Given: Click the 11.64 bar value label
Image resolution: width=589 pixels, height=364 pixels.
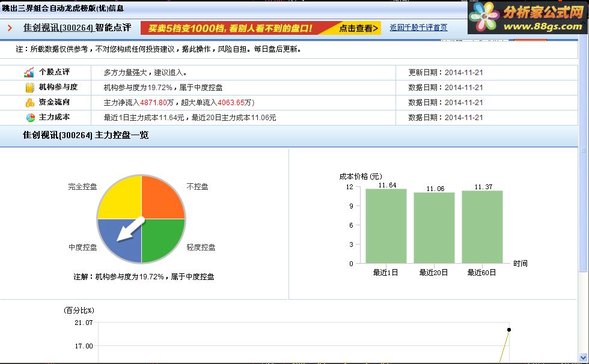Looking at the screenshot, I should (387, 185).
